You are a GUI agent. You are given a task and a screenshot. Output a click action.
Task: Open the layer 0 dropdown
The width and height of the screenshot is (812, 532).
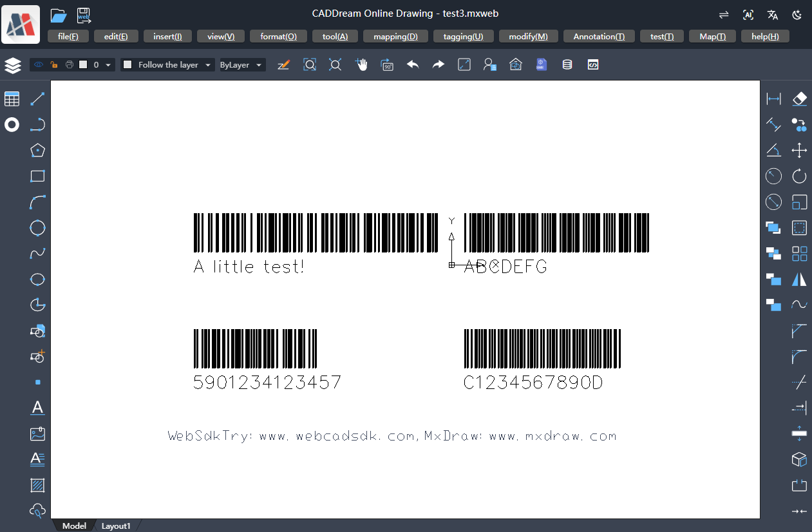click(108, 65)
